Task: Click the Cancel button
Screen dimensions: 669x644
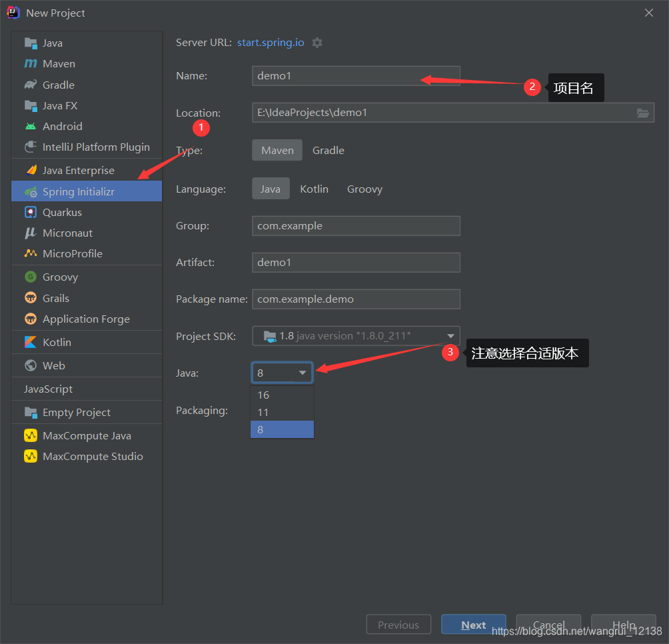Action: (x=548, y=625)
